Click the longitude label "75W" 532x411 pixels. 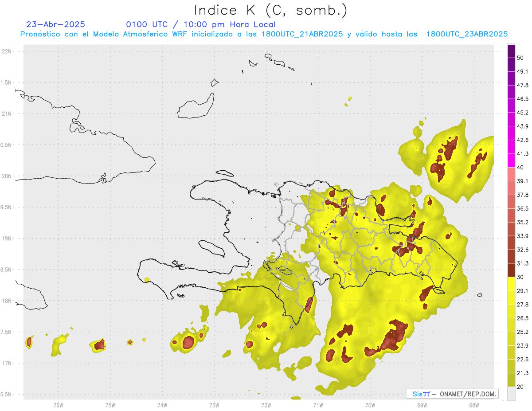(110, 405)
